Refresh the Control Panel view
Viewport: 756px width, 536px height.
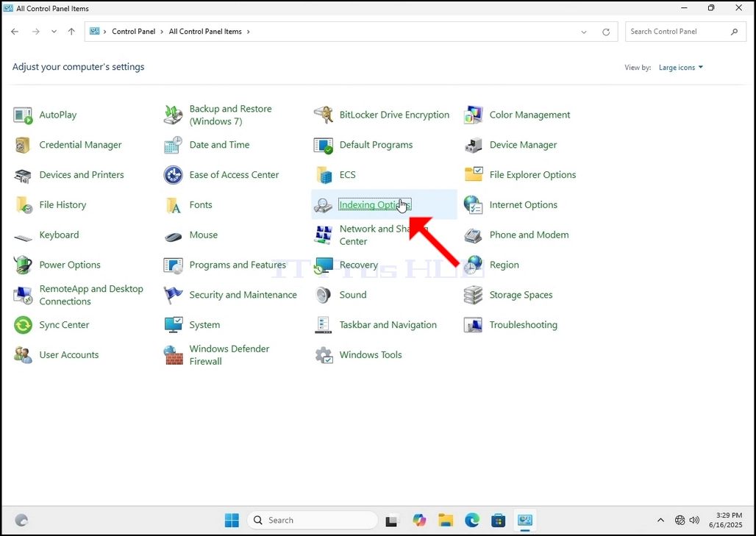click(x=606, y=32)
